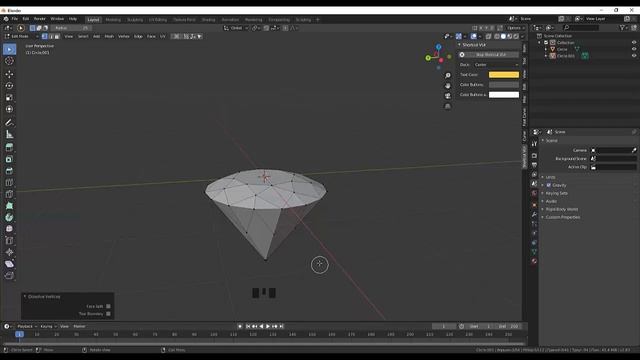640x360 pixels.
Task: Open the Mesh menu in viewport header
Action: point(109,36)
